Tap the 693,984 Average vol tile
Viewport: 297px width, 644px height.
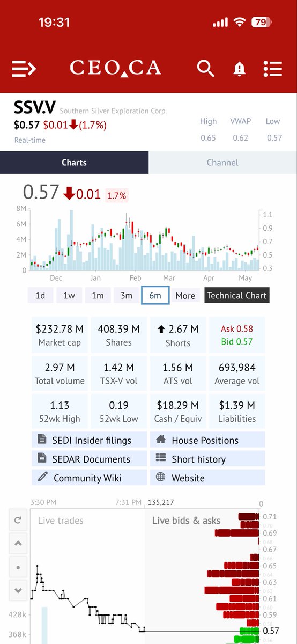coord(237,374)
